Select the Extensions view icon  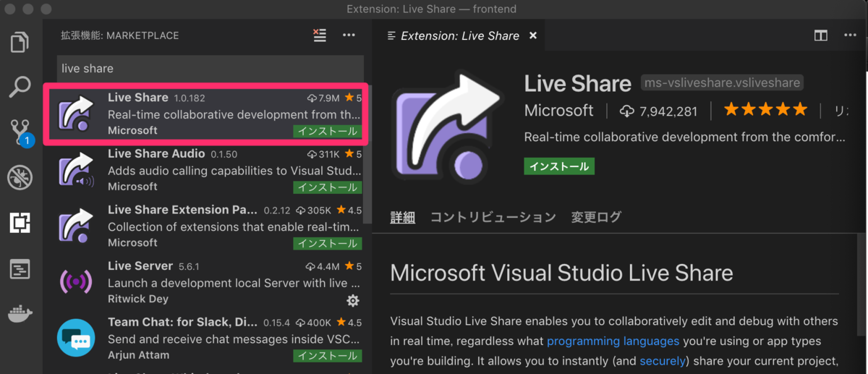point(20,224)
